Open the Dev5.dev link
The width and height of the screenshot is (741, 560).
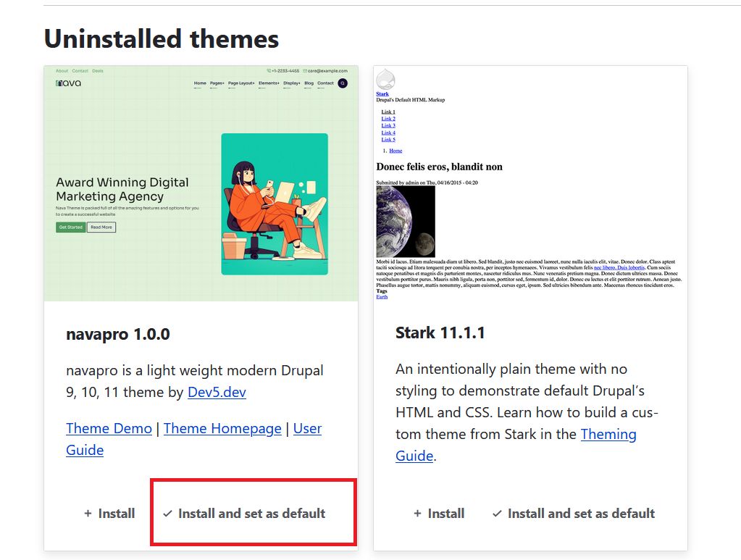pos(217,392)
